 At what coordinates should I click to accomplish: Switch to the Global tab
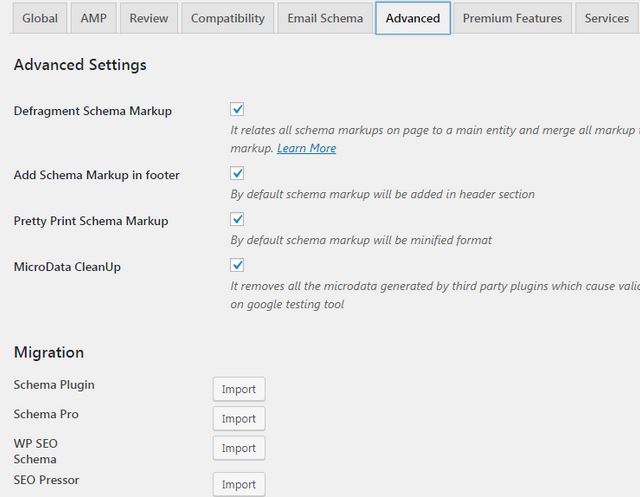[x=40, y=18]
